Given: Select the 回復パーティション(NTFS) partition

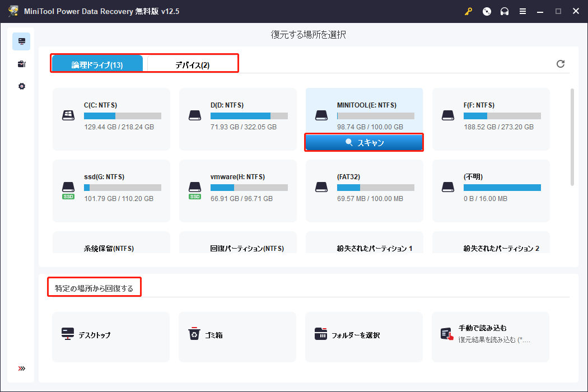Looking at the screenshot, I should coord(238,242).
